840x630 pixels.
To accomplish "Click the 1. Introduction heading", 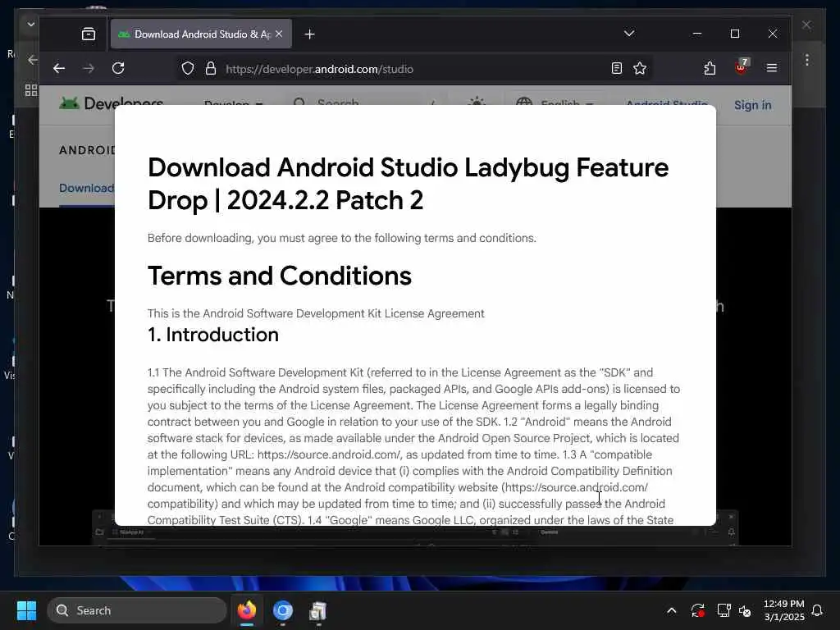I will point(213,335).
